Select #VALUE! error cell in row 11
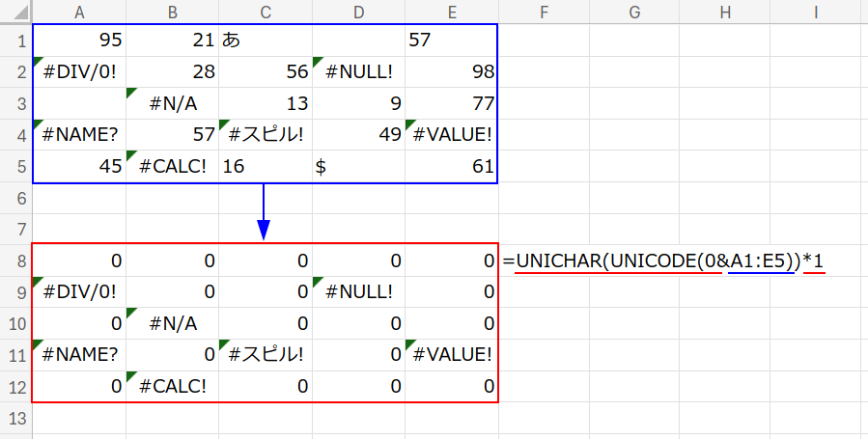 (452, 355)
